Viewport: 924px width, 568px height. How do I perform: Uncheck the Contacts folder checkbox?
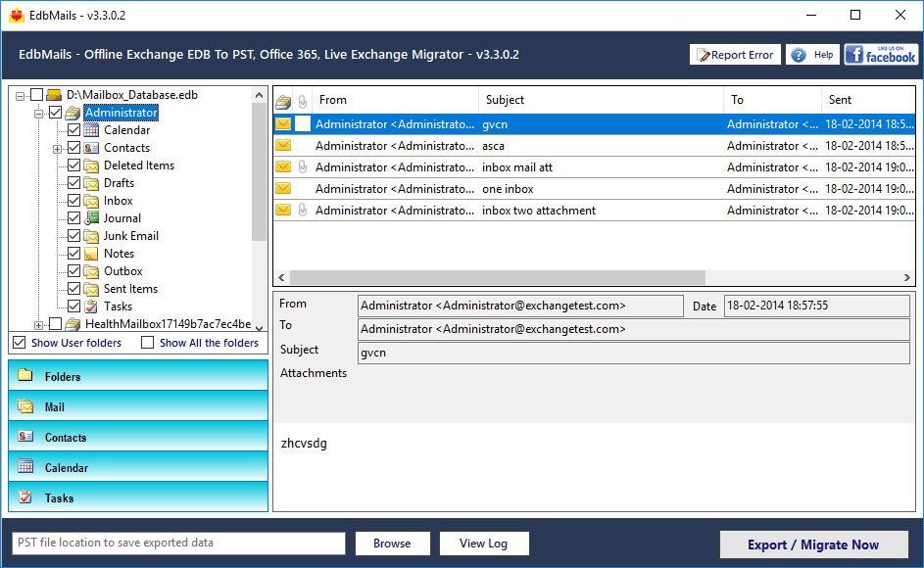tap(73, 148)
